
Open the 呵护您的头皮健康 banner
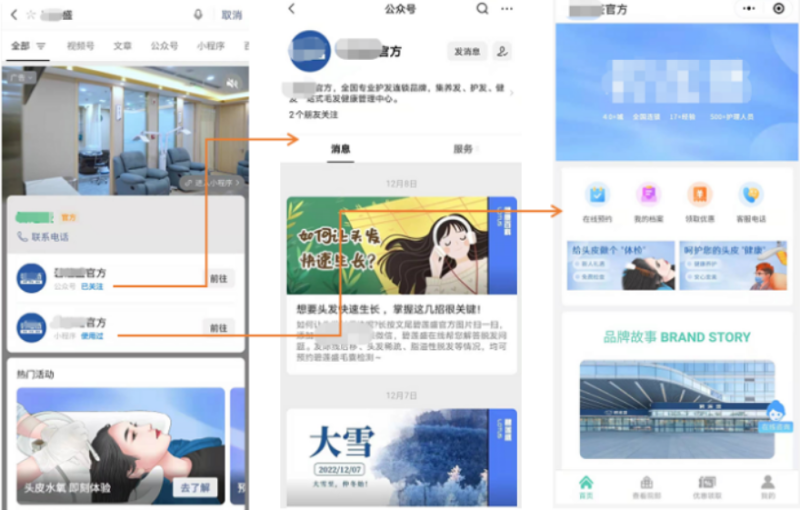tap(733, 265)
